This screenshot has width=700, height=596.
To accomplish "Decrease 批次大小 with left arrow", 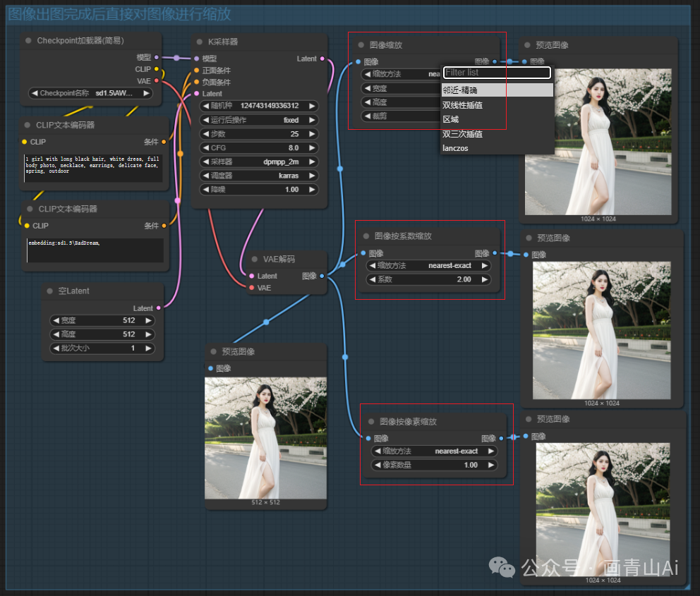I will [x=56, y=348].
